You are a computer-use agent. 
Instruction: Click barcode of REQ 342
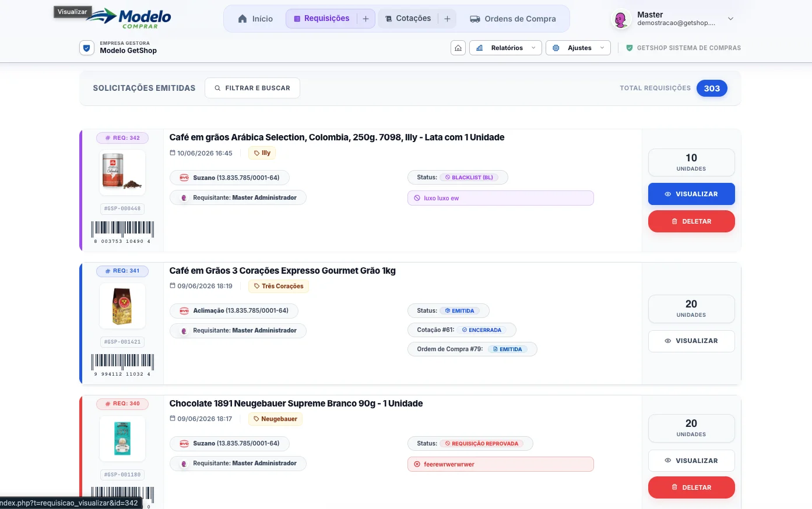[122, 232]
